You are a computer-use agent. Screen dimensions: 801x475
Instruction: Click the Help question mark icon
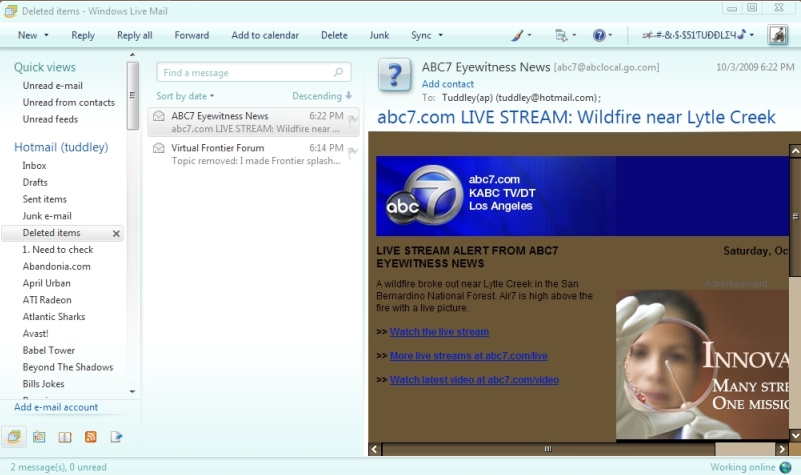(599, 35)
